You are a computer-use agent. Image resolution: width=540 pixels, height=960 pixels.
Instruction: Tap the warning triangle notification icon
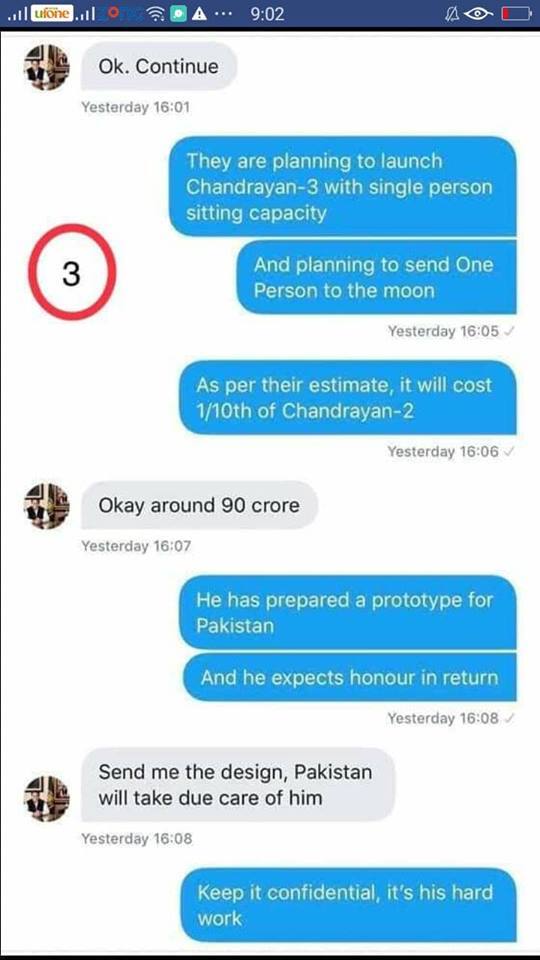coord(199,13)
